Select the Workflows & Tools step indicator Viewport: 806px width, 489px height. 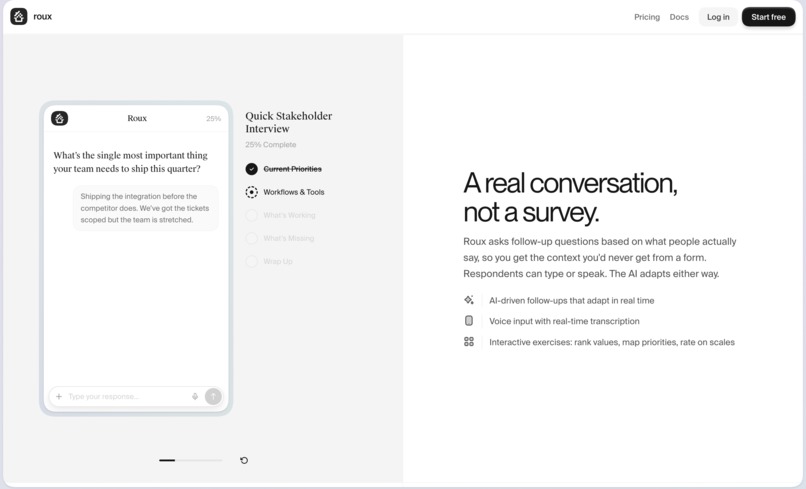[x=251, y=192]
